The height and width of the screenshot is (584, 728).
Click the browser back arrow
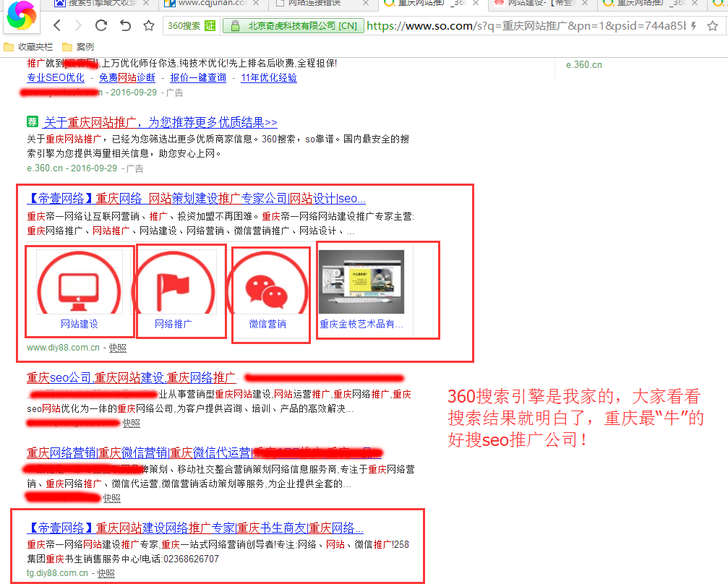coord(56,24)
